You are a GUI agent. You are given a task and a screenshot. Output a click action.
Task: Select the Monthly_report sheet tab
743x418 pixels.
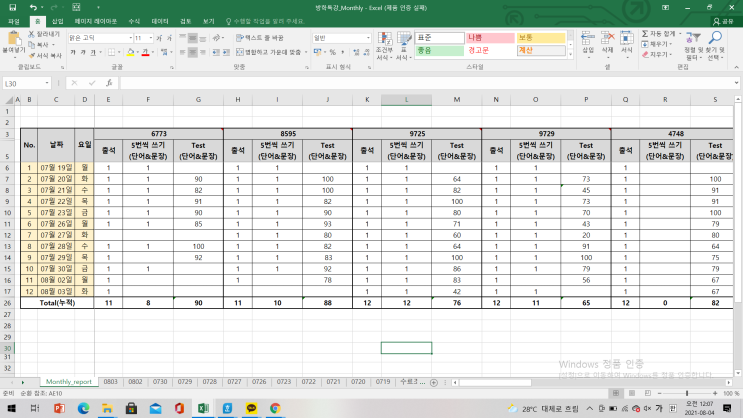tap(69, 382)
